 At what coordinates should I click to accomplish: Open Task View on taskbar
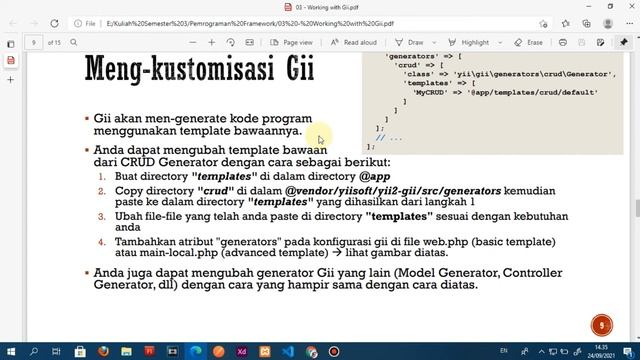click(x=56, y=351)
